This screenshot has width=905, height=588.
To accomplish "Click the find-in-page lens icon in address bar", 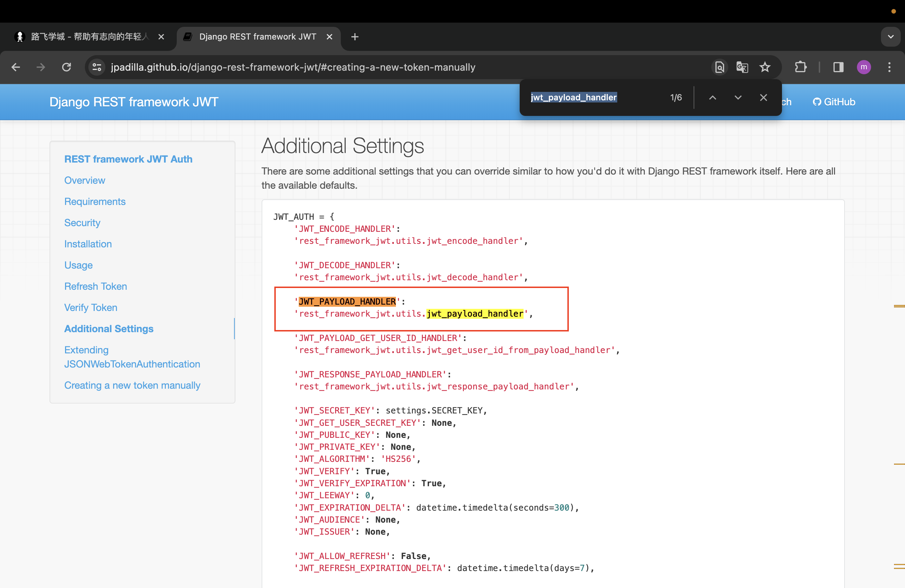I will point(719,67).
